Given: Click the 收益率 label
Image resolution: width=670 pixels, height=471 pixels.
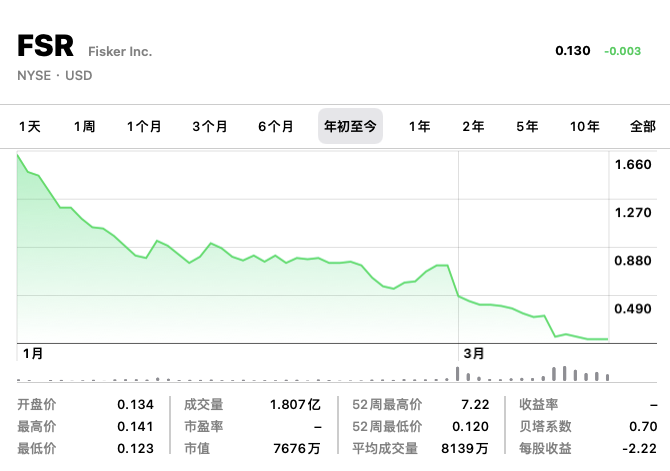Looking at the screenshot, I should (538, 404).
